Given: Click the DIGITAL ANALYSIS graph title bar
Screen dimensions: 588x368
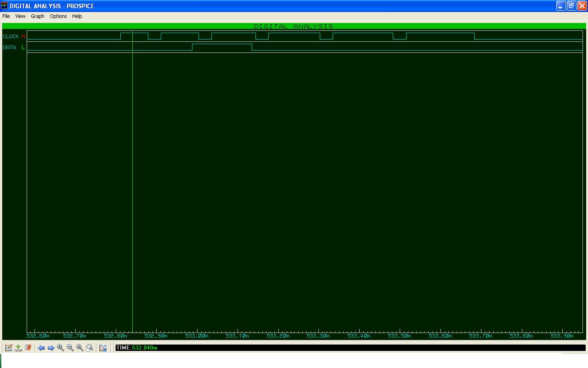Looking at the screenshot, I should point(294,26).
